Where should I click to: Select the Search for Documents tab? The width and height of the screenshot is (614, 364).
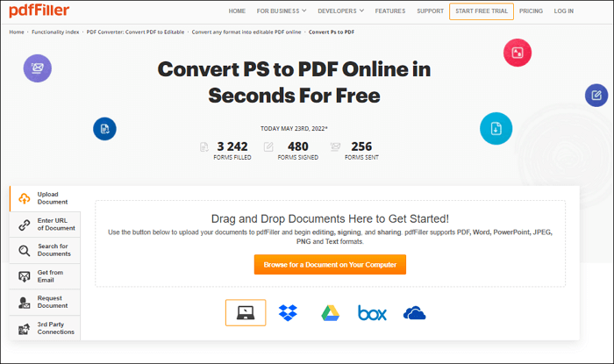point(45,251)
